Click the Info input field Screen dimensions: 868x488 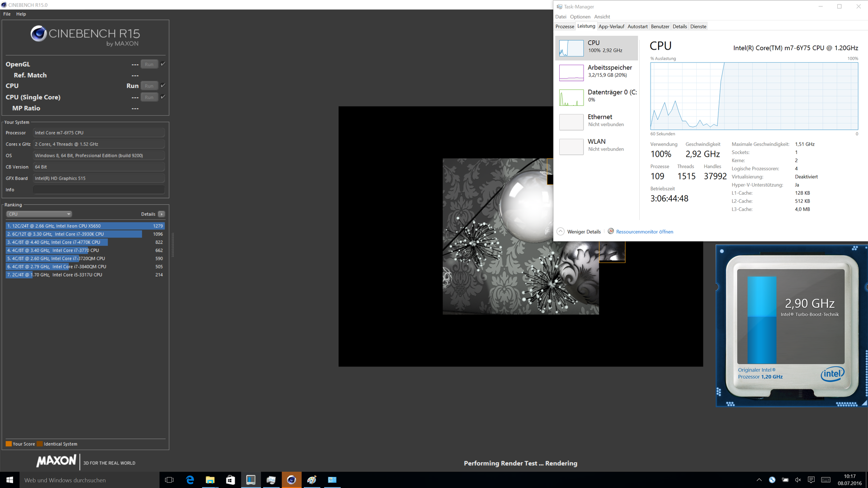click(99, 190)
